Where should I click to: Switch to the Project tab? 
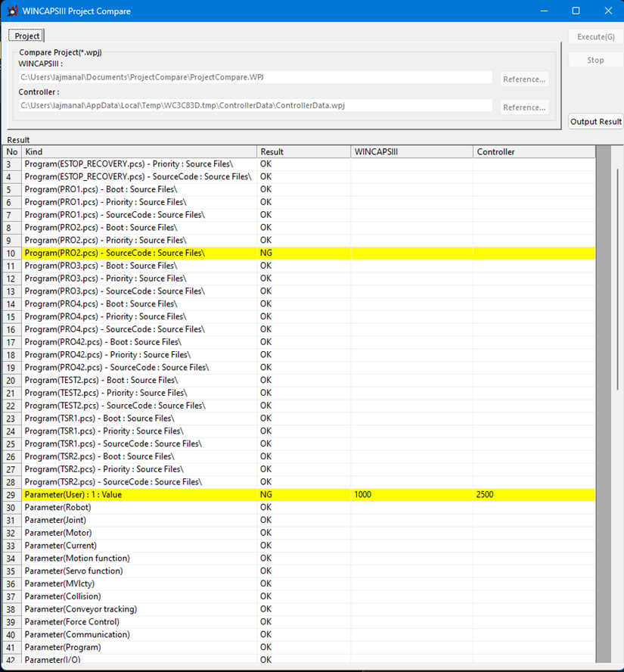point(26,36)
